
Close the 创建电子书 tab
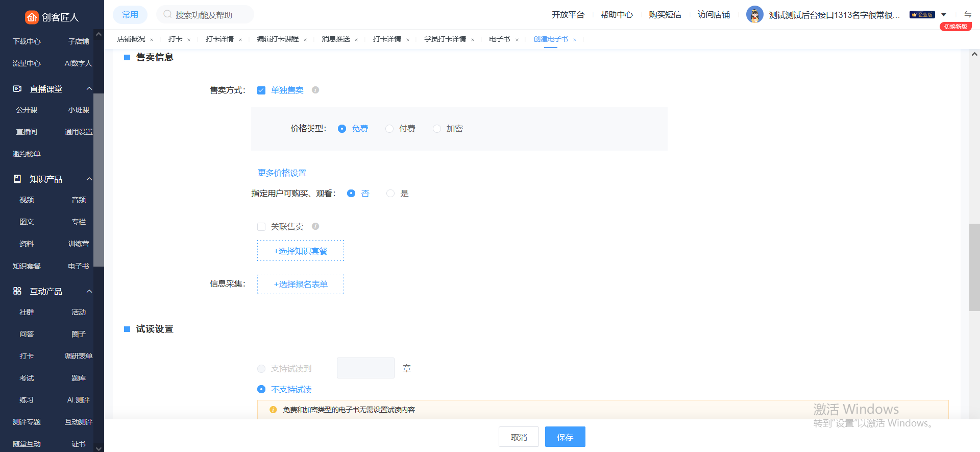coord(575,40)
